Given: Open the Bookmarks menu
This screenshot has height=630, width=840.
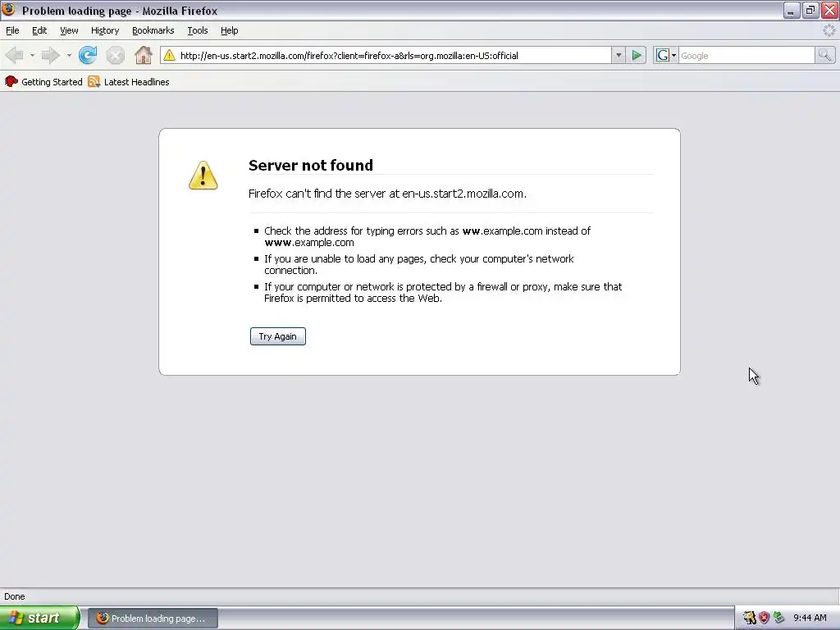Looking at the screenshot, I should 153,30.
